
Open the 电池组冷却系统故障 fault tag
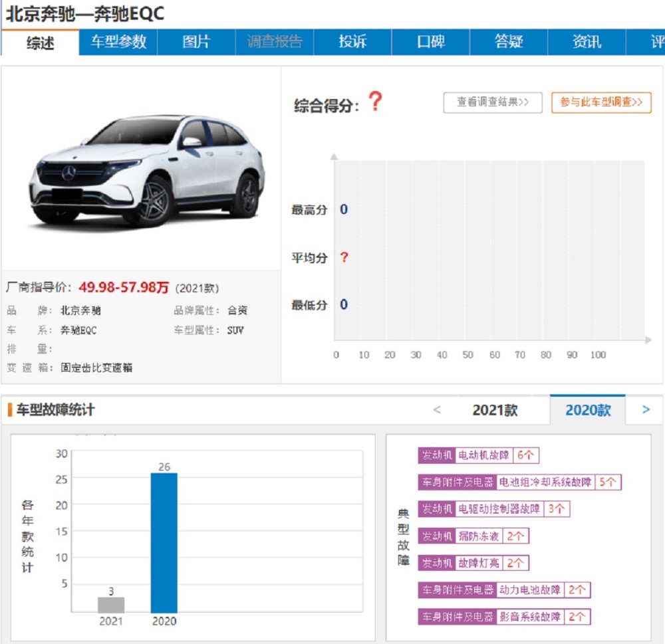pos(519,482)
